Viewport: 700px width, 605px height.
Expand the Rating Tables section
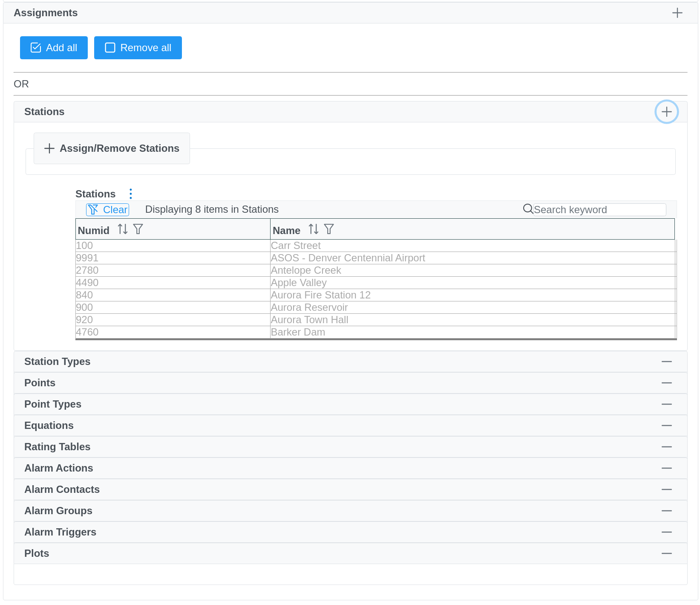point(666,447)
